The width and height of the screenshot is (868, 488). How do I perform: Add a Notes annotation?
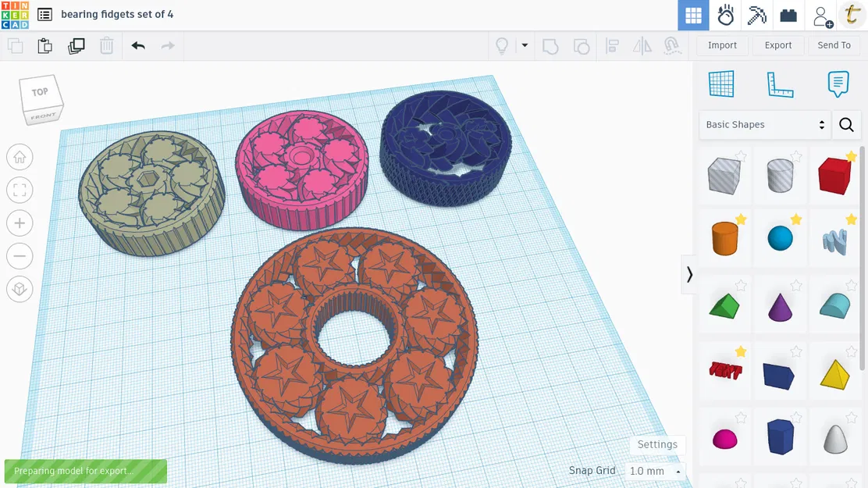(839, 84)
